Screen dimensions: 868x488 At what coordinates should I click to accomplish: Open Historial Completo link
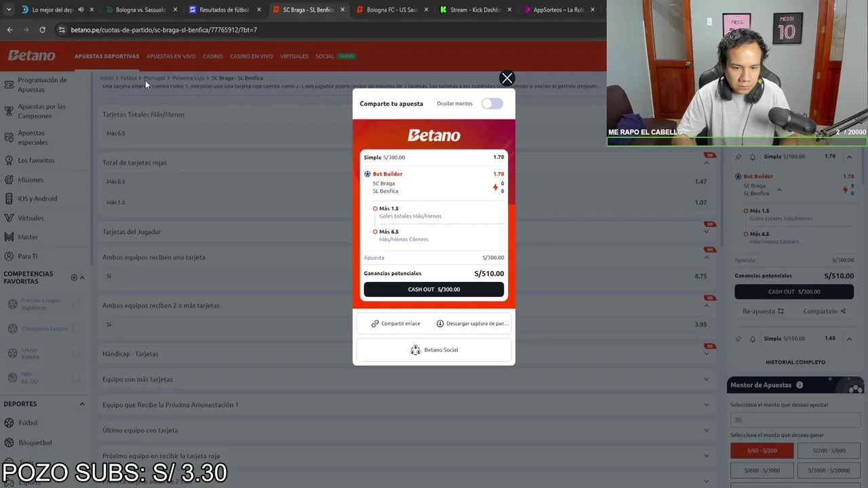795,362
